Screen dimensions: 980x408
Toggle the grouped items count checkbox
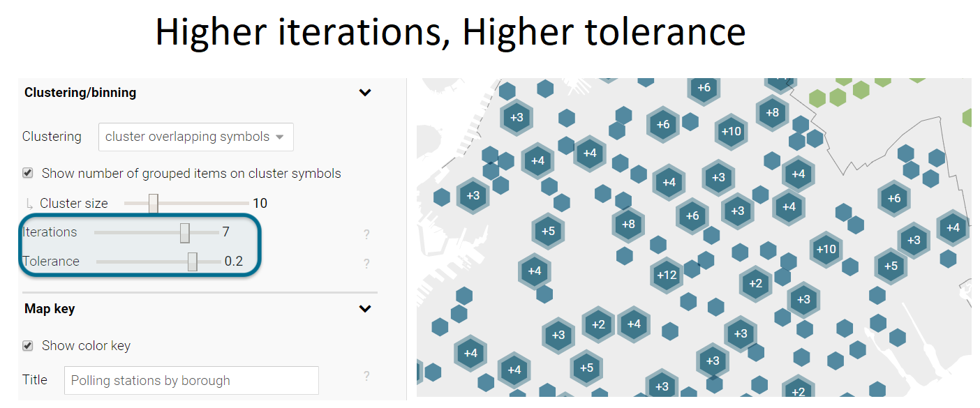coord(28,173)
